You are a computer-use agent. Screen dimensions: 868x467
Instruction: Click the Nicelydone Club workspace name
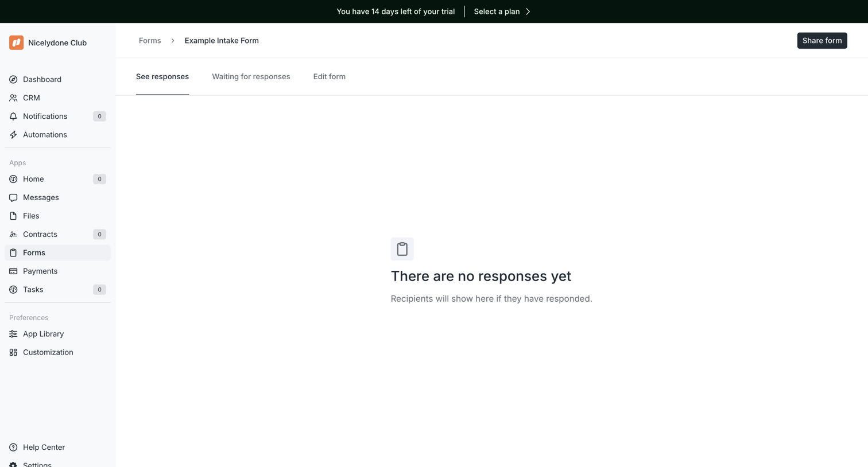click(x=57, y=43)
